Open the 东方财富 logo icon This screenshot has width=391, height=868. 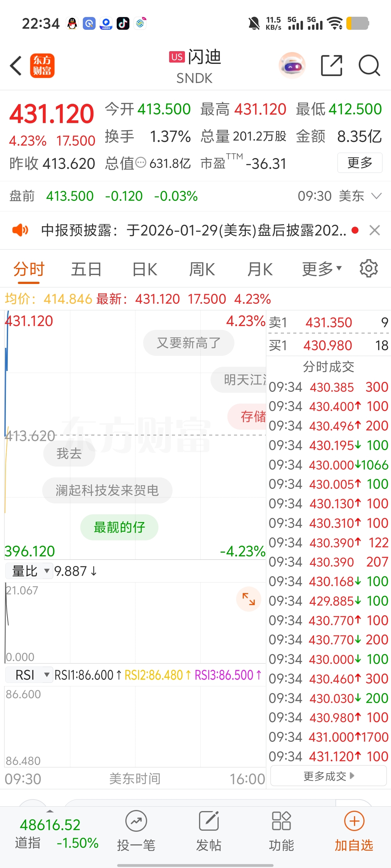tap(42, 66)
